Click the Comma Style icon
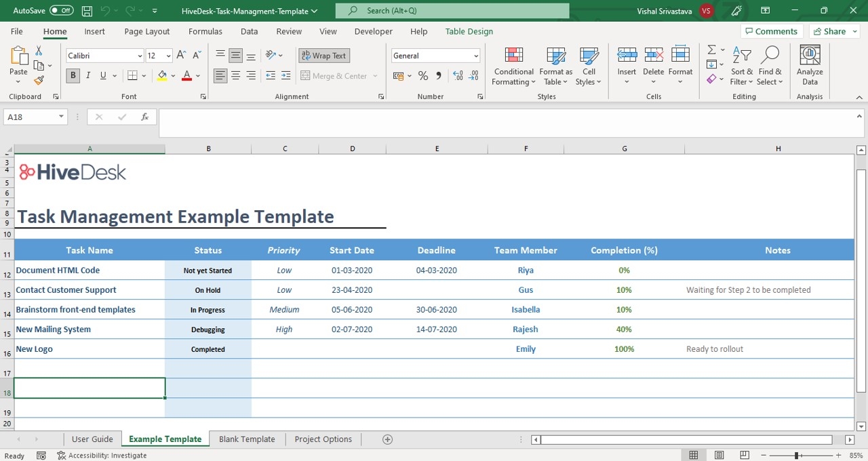The height and width of the screenshot is (461, 868). tap(439, 76)
